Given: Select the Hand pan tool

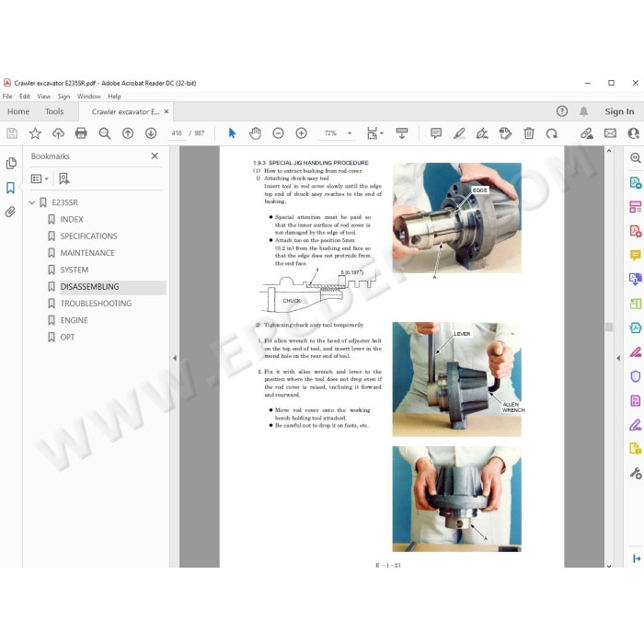Looking at the screenshot, I should [255, 133].
